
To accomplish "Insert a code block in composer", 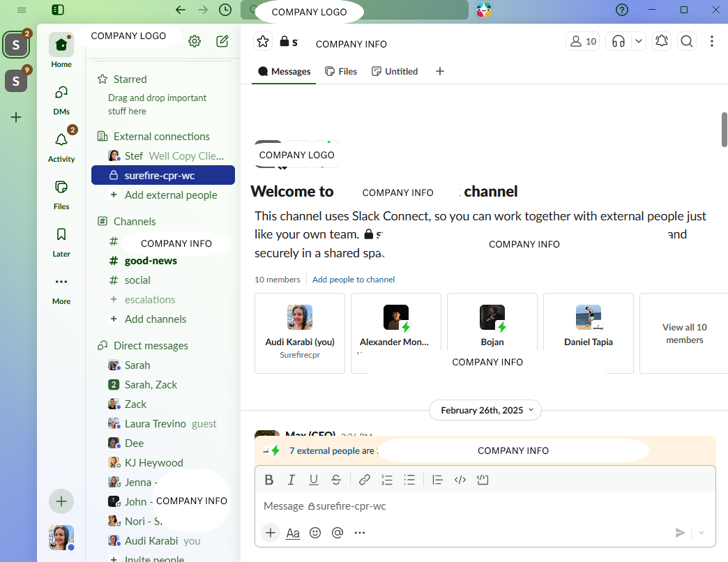I will pyautogui.click(x=483, y=480).
